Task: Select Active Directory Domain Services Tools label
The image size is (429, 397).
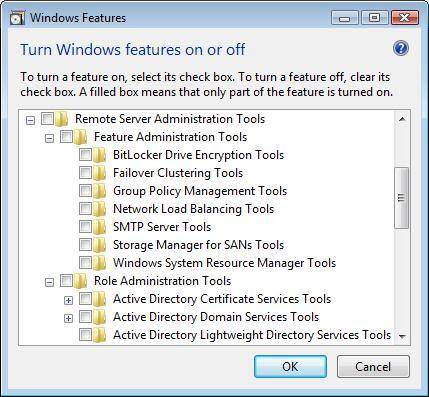Action: [x=216, y=317]
